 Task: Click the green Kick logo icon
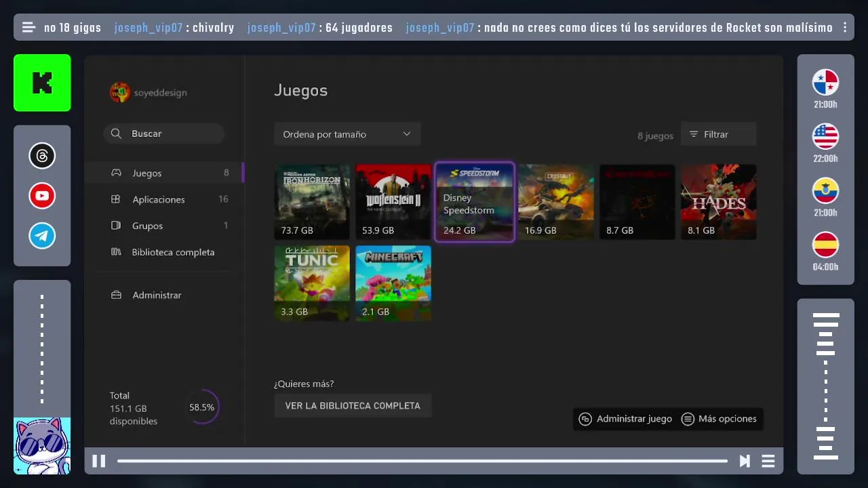click(42, 83)
